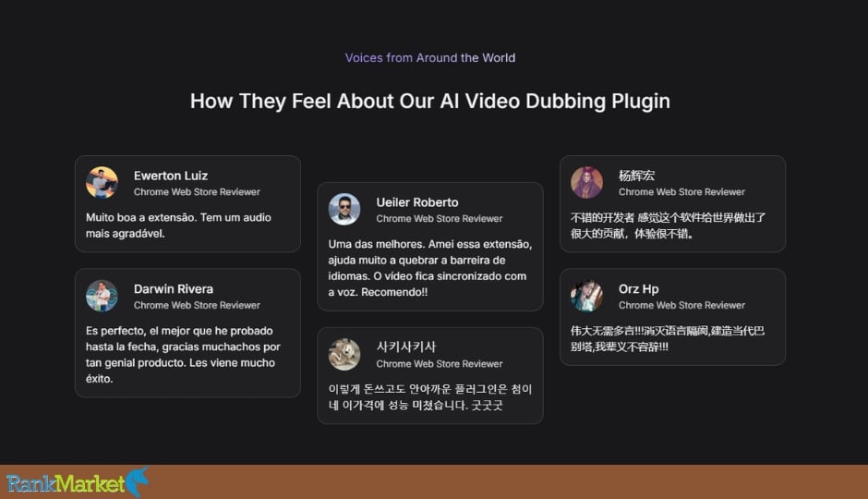The height and width of the screenshot is (499, 868).
Task: Click the Chinese review text under 杨辉宏
Action: [668, 225]
